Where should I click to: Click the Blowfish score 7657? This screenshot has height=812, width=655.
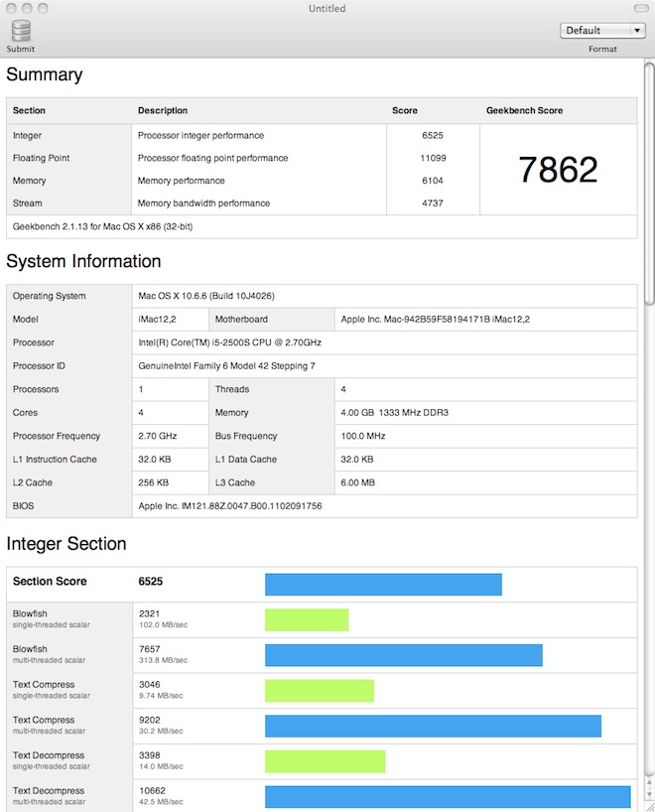pyautogui.click(x=150, y=649)
